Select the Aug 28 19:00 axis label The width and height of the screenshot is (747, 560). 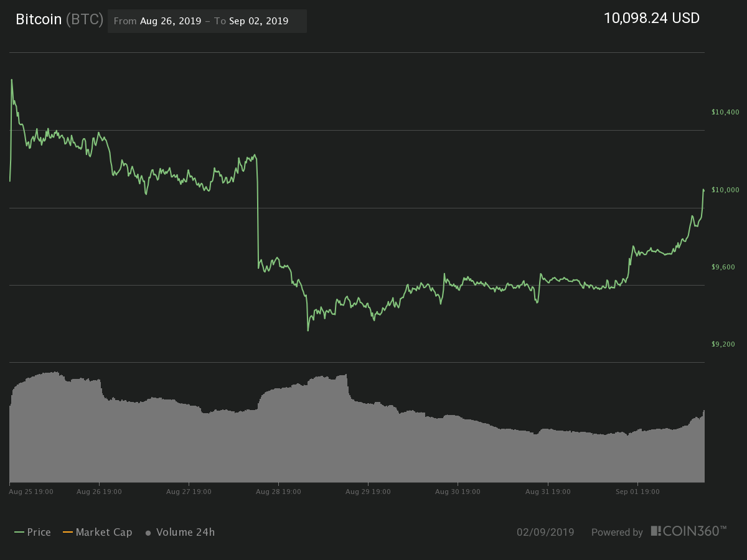pos(278,492)
